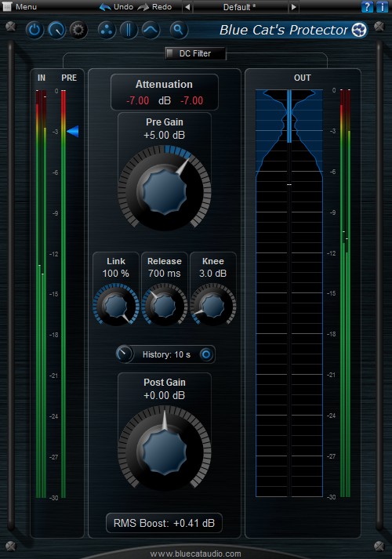
Task: Select the next preset arrow
Action: [293, 7]
